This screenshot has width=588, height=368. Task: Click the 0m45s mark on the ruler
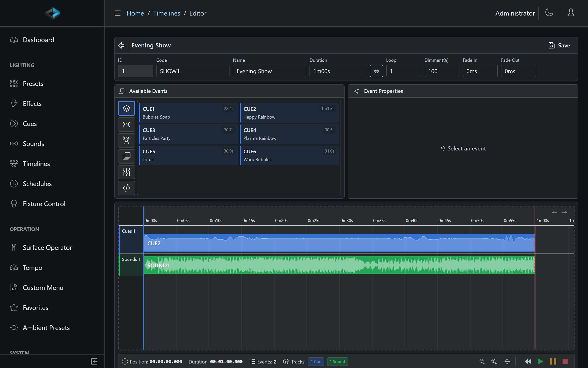tap(444, 221)
